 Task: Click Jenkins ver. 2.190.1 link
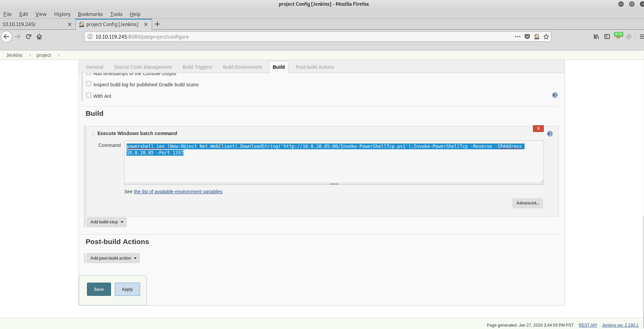pos(620,325)
